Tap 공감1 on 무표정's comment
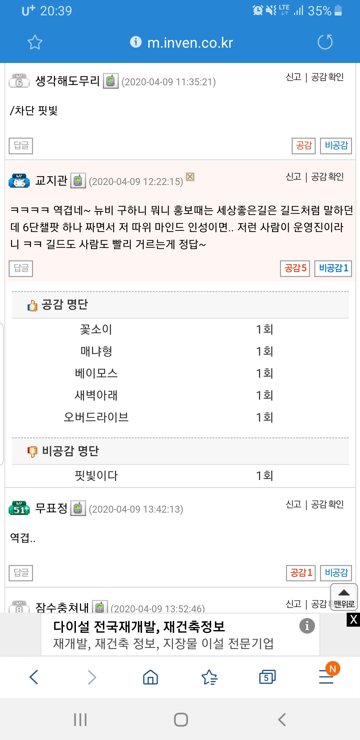Viewport: 360px width, 740px height. click(x=301, y=573)
